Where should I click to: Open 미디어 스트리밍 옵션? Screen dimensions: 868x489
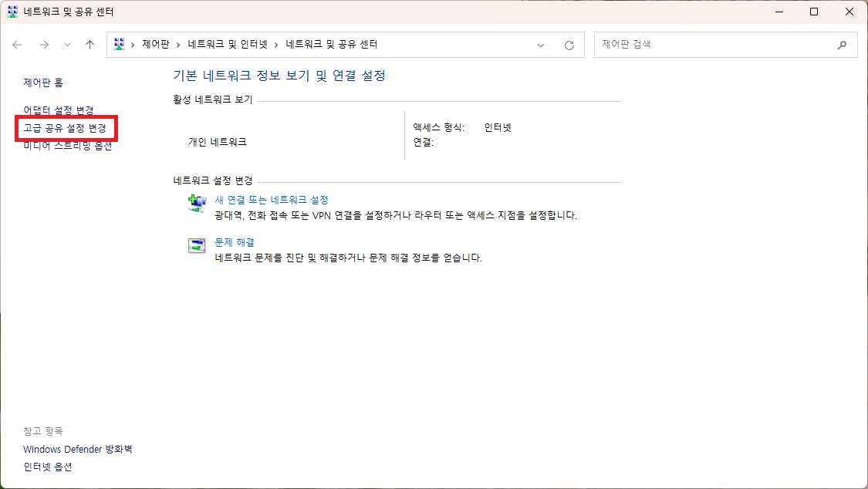(x=67, y=145)
